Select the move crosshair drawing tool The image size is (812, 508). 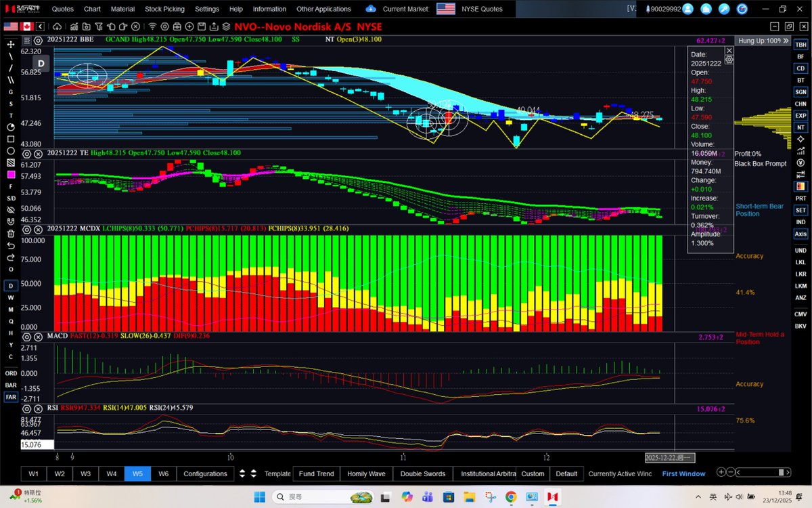coord(11,44)
